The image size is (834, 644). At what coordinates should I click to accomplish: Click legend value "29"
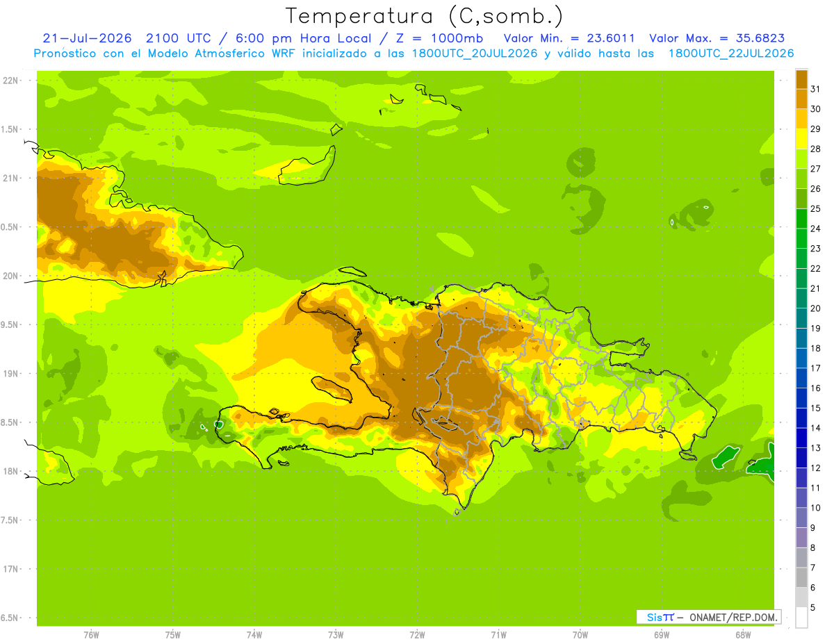pos(816,129)
